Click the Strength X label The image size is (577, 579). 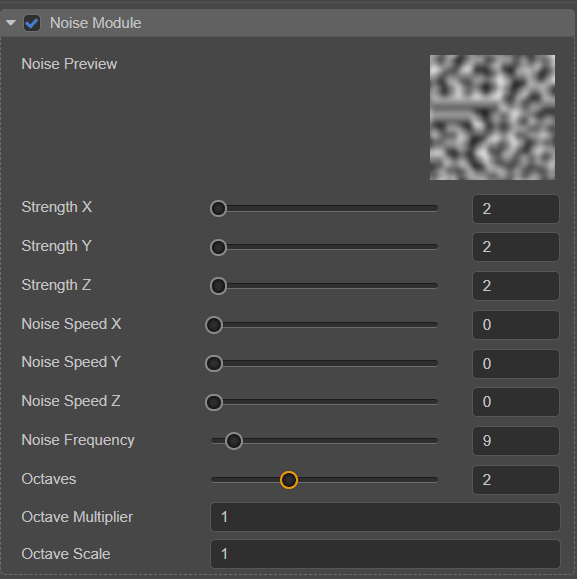(57, 207)
